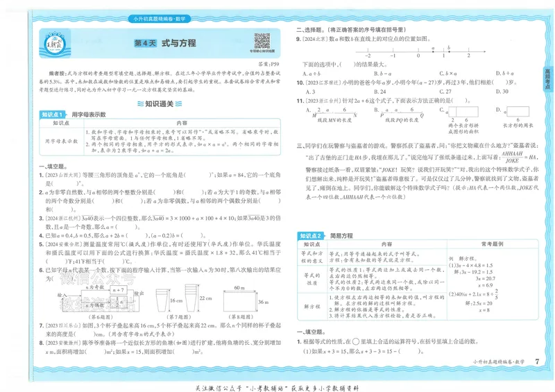555x392 pixels.
Task: Choose option A. 3 in question 10
Action: (310, 92)
